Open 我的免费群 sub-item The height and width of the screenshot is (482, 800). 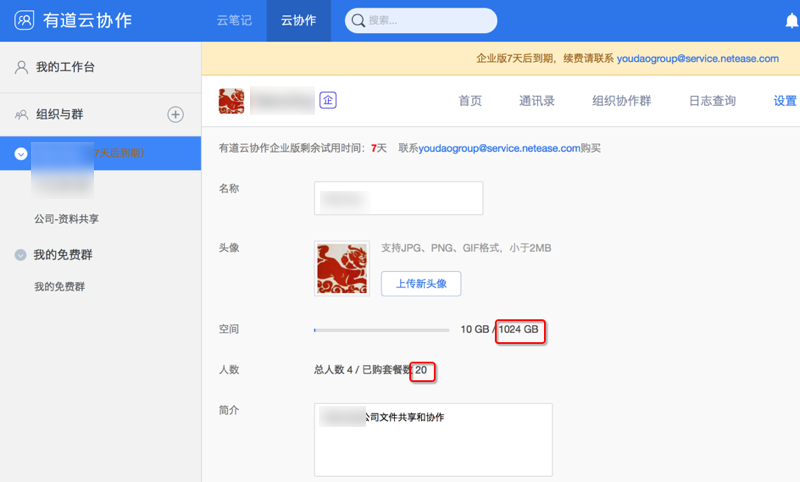[59, 287]
